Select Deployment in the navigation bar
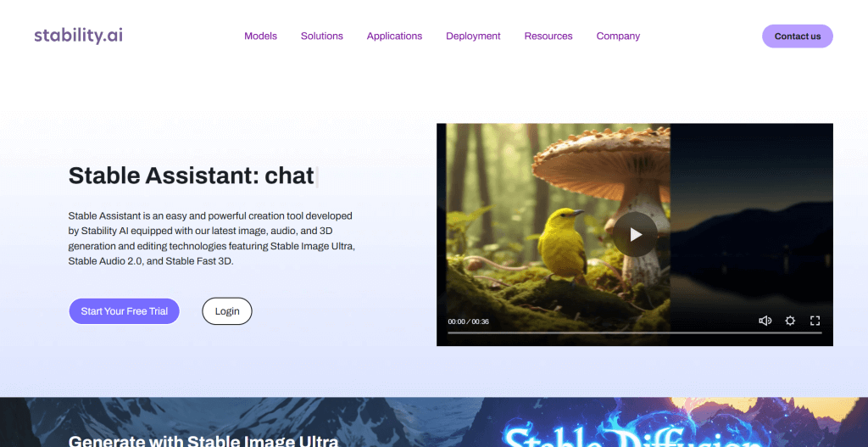 coord(473,36)
